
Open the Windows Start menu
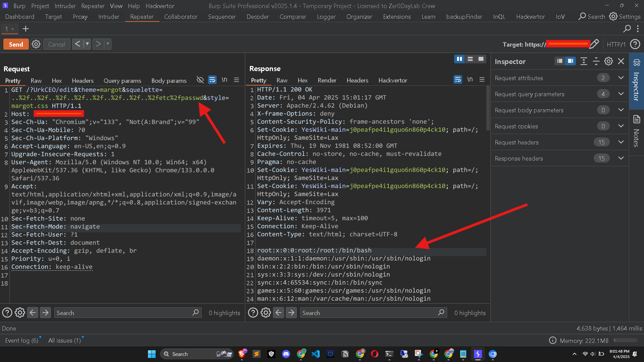152,354
